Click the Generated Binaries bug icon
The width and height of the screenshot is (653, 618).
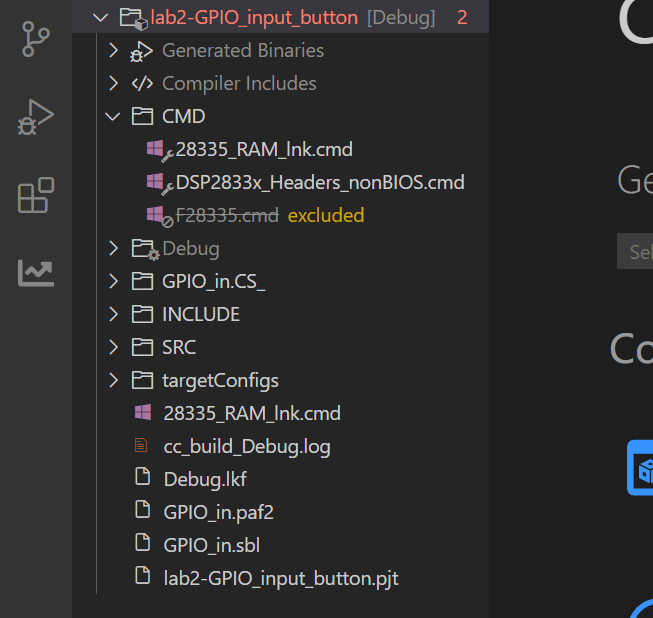pyautogui.click(x=143, y=51)
